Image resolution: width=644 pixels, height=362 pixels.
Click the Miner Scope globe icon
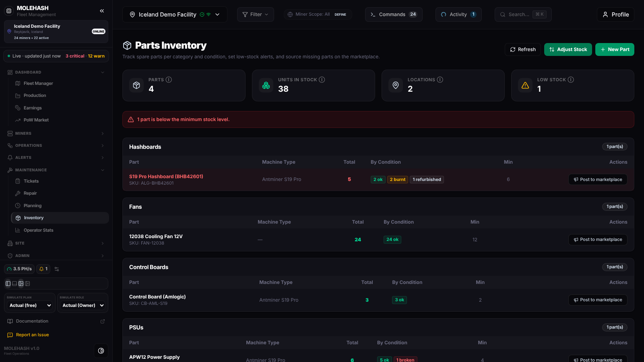click(290, 14)
